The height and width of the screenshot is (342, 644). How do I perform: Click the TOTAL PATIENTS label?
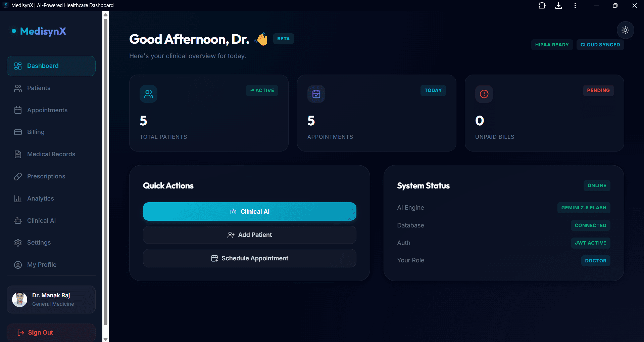[163, 137]
